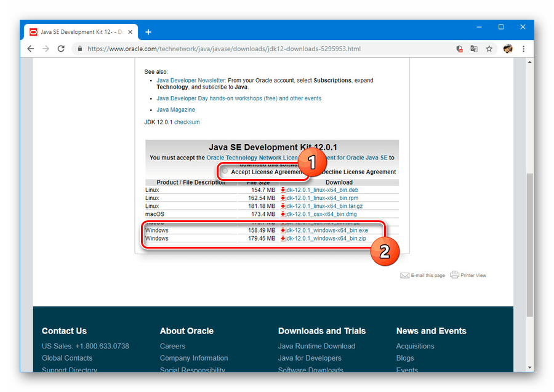Open the blocked-content shield icon in the address bar
This screenshot has width=554, height=392.
459,49
